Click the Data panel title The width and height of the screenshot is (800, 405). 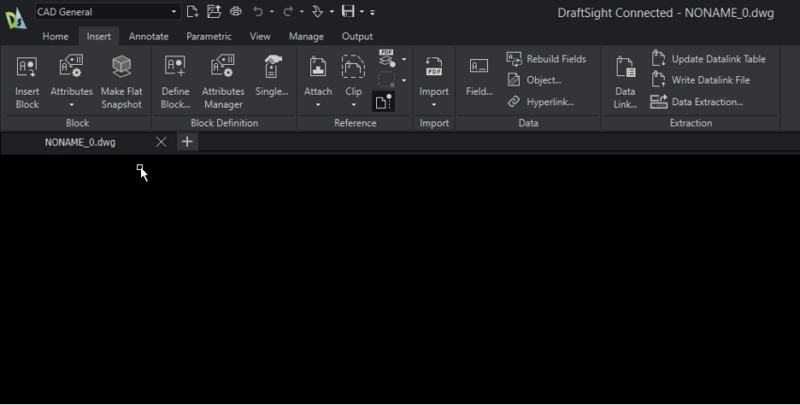[x=528, y=123]
